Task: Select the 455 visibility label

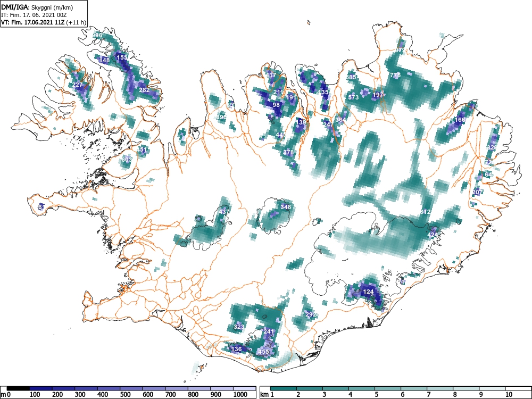Action: pyautogui.click(x=264, y=352)
